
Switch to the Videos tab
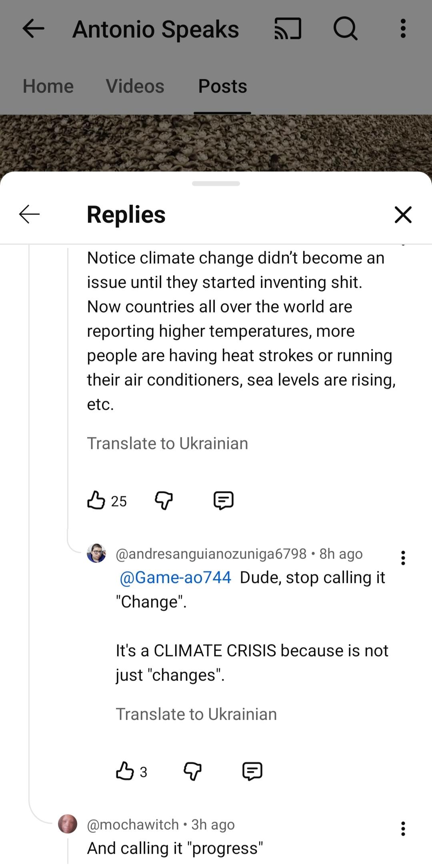pyautogui.click(x=135, y=86)
